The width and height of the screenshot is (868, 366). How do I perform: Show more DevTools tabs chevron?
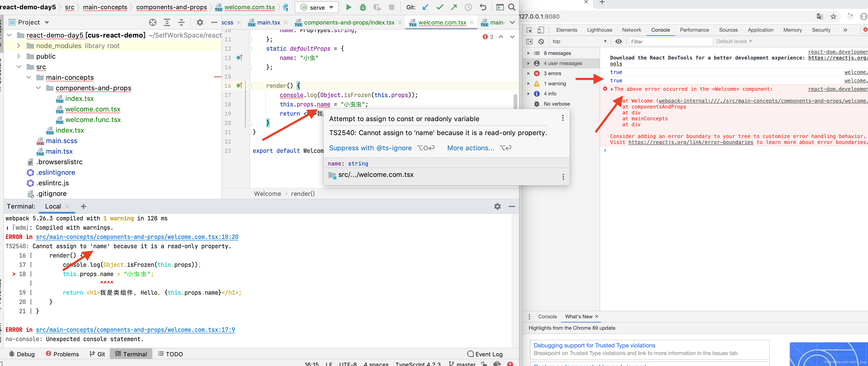(845, 30)
